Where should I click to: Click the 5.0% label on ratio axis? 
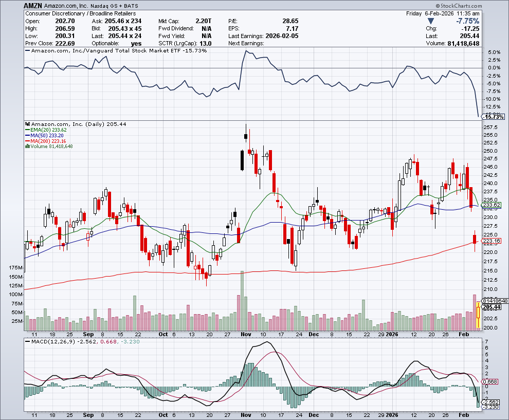click(494, 52)
